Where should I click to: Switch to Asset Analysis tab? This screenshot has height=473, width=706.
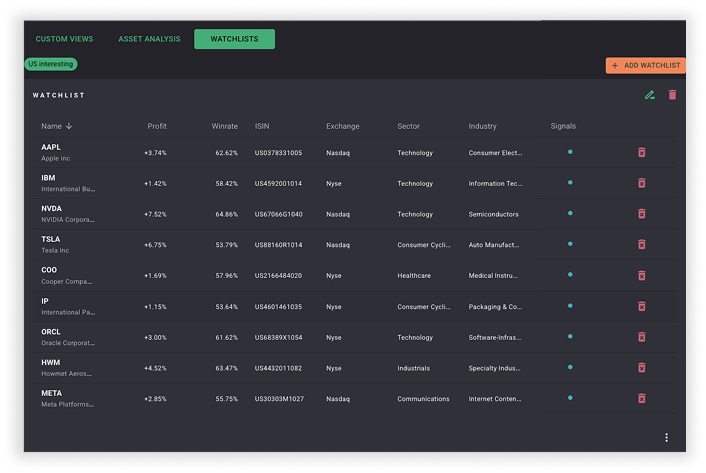149,39
